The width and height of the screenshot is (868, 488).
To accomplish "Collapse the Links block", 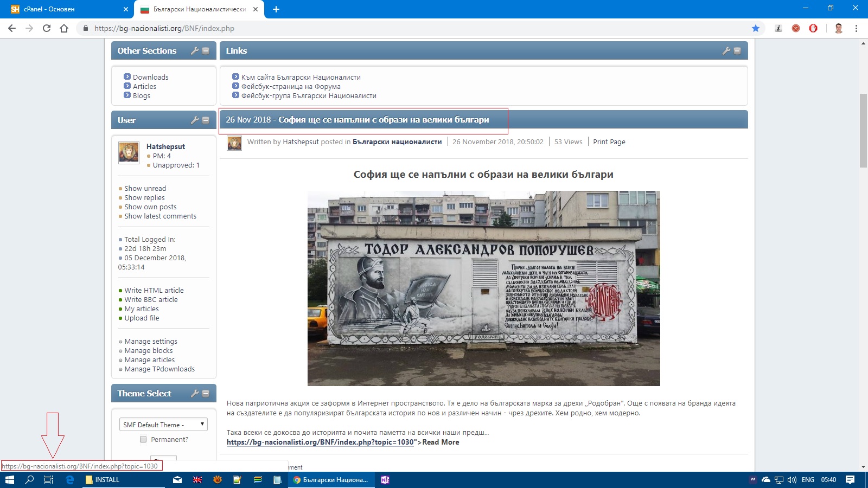I will pos(737,50).
